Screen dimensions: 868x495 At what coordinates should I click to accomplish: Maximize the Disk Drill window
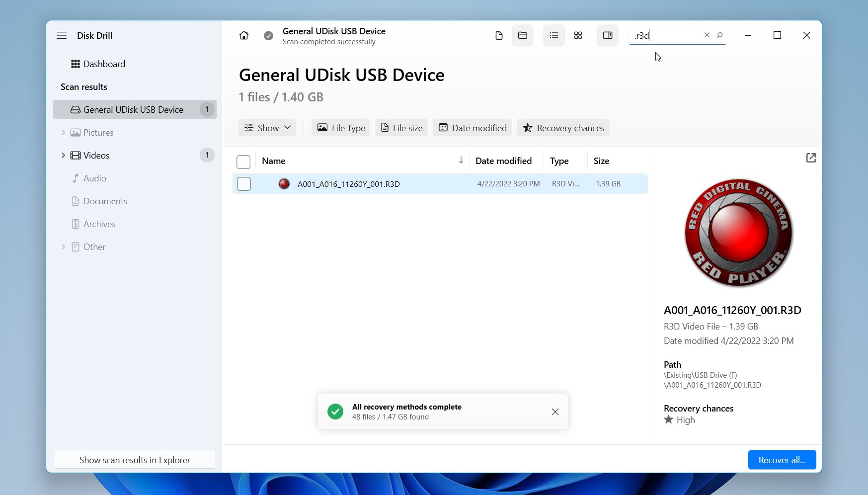coord(777,35)
